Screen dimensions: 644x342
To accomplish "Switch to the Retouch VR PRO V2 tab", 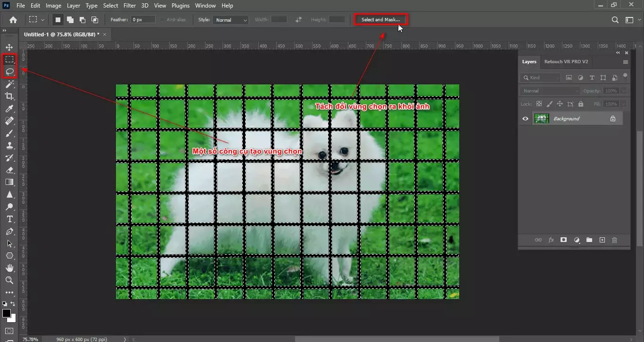I will [566, 61].
